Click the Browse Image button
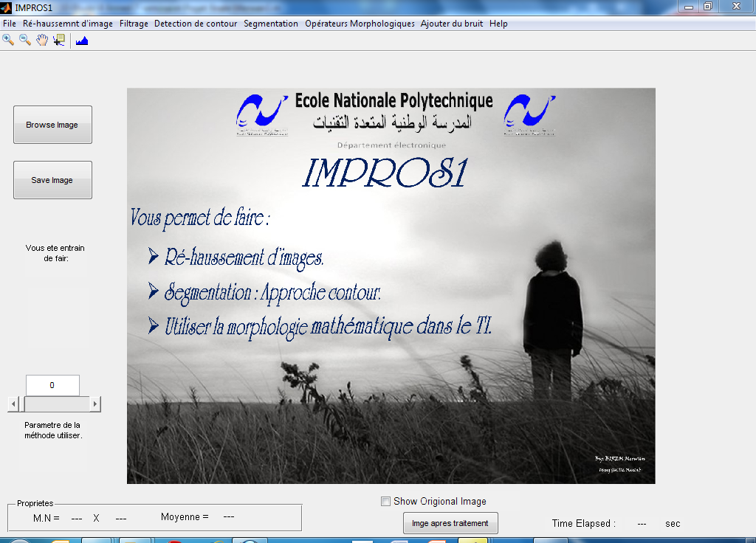 (x=52, y=125)
